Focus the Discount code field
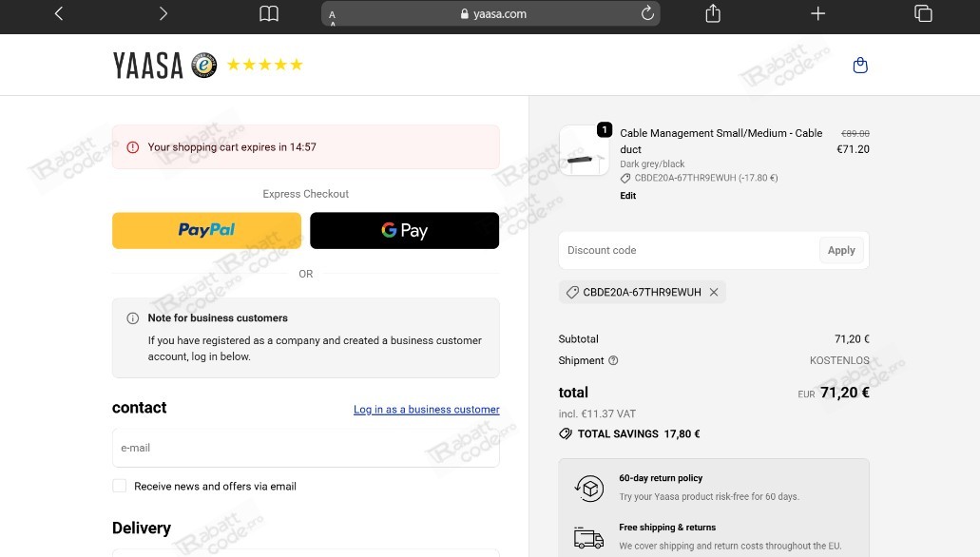 point(689,250)
